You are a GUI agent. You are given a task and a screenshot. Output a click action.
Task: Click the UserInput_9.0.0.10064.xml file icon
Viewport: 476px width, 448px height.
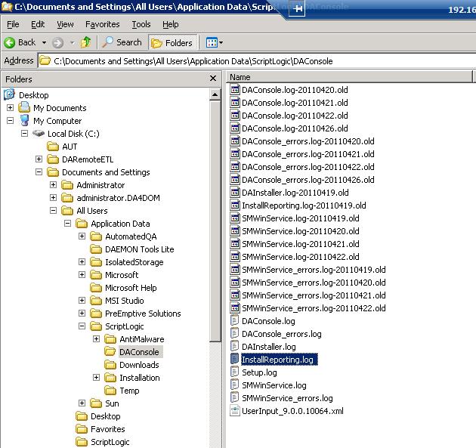(235, 411)
